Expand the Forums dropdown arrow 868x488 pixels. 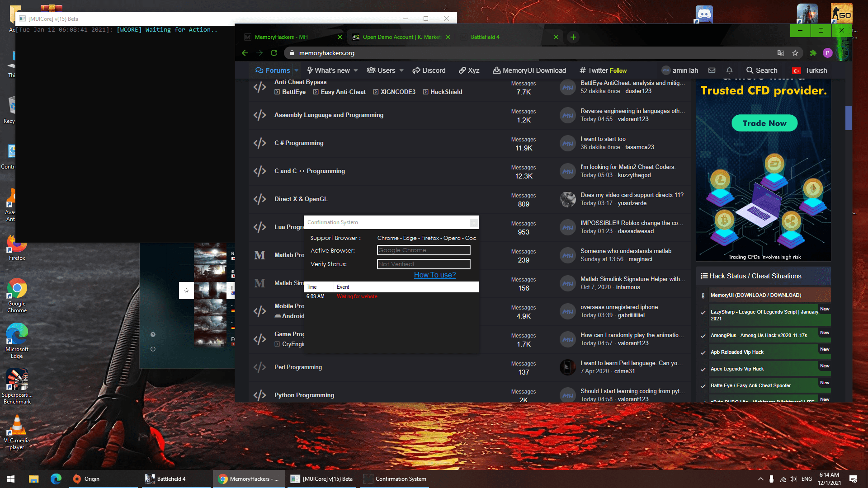pyautogui.click(x=297, y=70)
